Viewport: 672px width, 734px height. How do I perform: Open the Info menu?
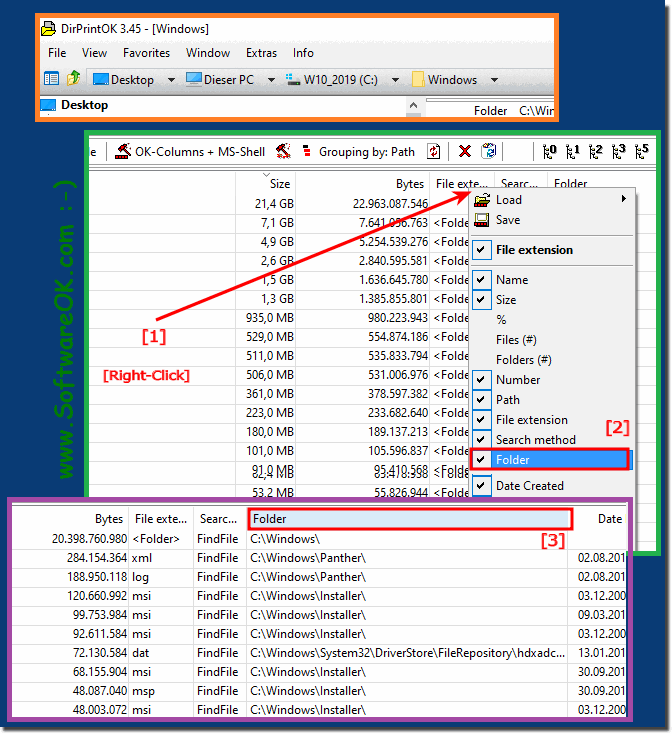[303, 53]
